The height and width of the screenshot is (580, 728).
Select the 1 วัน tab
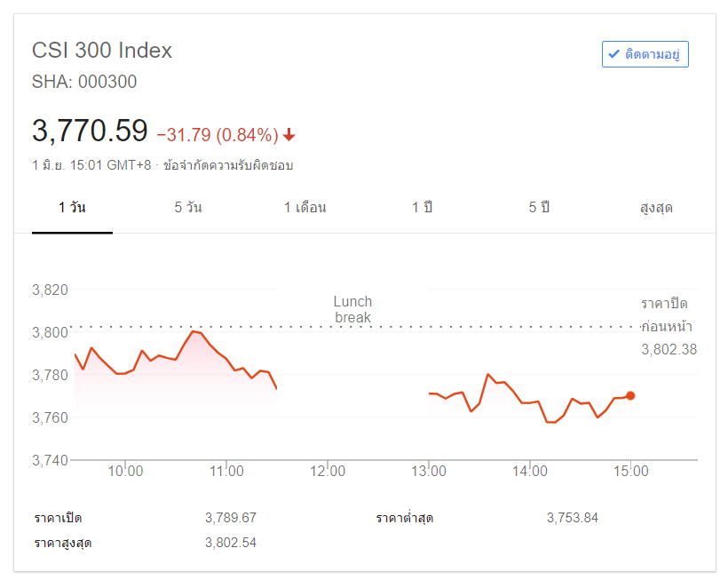click(72, 208)
